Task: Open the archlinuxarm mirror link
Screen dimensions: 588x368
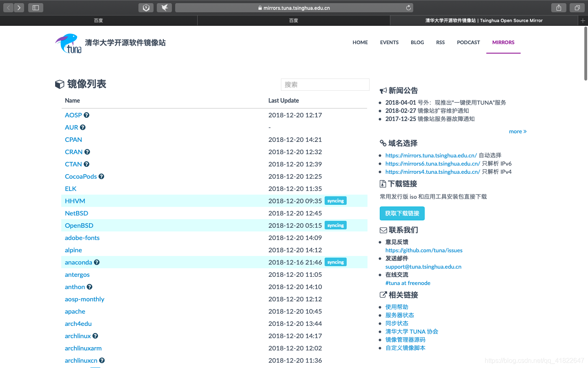Action: 83,348
